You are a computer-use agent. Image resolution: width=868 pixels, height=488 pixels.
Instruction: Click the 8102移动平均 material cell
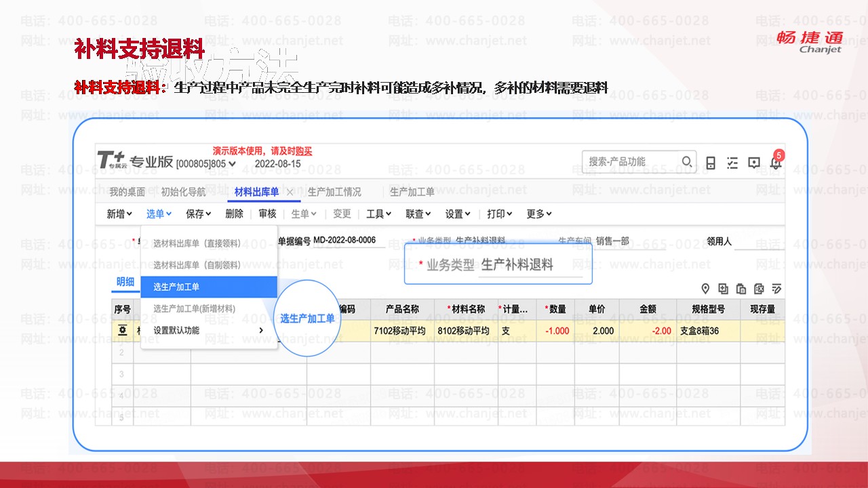[x=466, y=331]
